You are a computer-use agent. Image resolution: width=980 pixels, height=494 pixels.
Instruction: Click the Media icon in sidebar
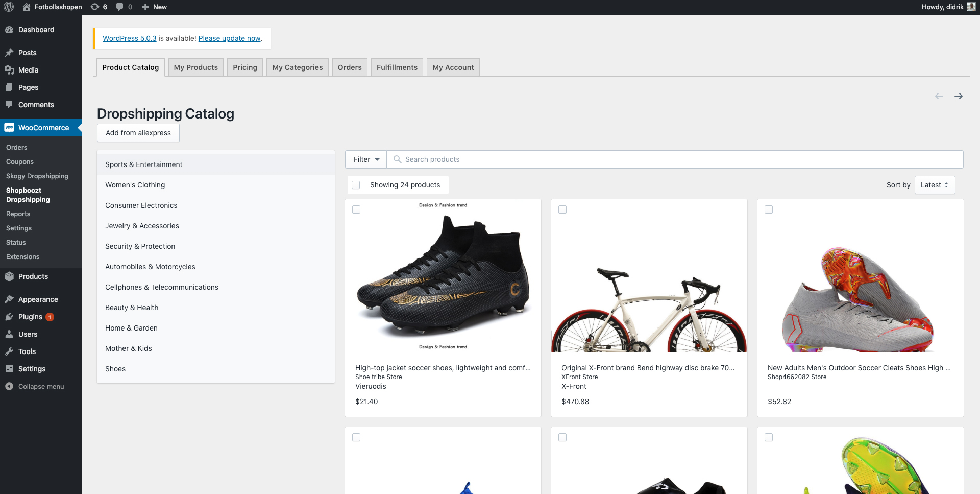pos(9,70)
